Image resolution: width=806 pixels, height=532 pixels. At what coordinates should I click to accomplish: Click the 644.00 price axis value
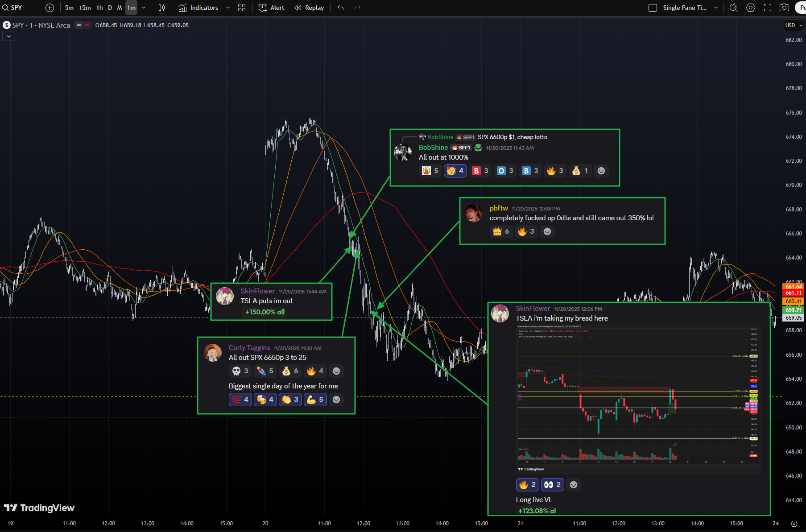794,500
